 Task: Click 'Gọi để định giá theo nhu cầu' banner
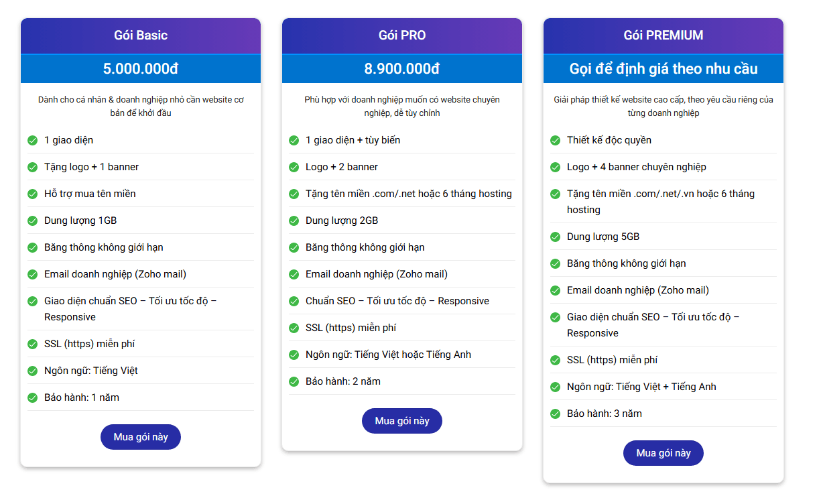click(664, 68)
